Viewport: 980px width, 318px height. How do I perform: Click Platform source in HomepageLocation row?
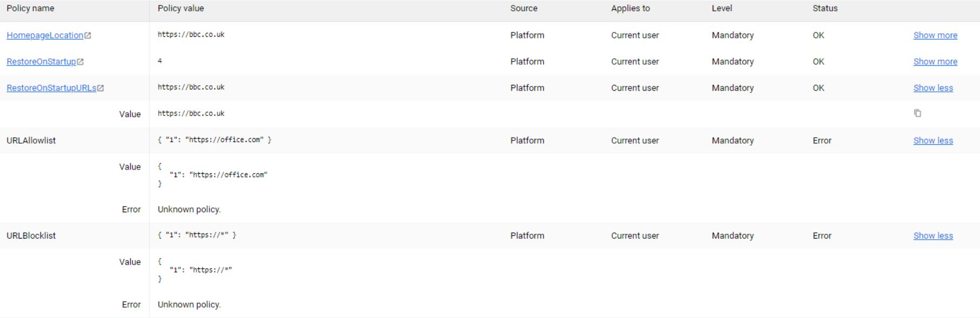point(527,36)
